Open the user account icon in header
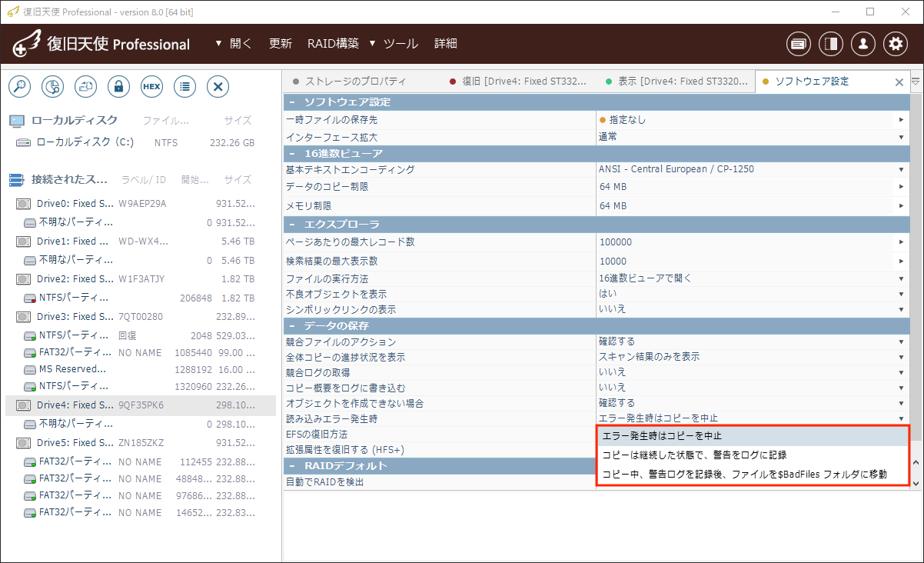Viewport: 924px width, 563px height. click(863, 44)
